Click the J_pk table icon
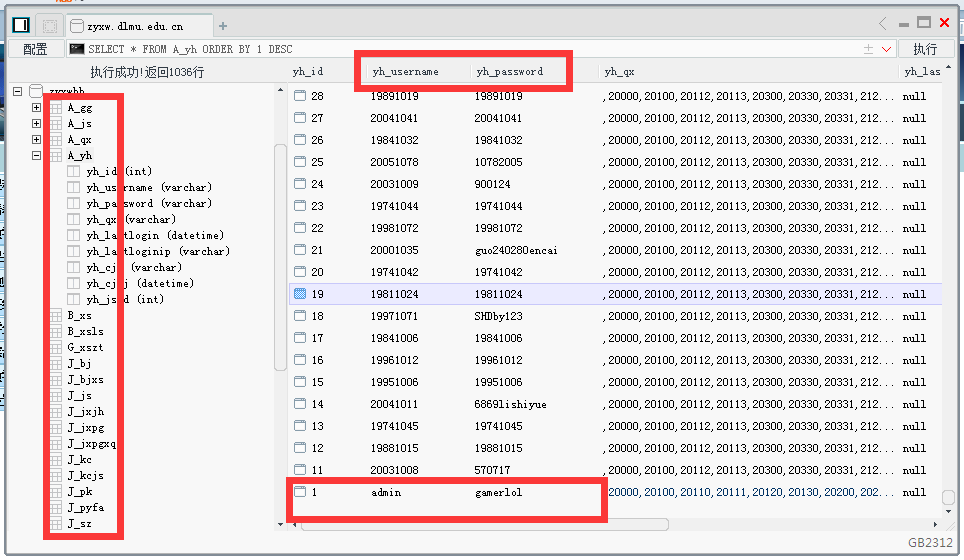Viewport: 964px width, 560px height. [x=56, y=491]
